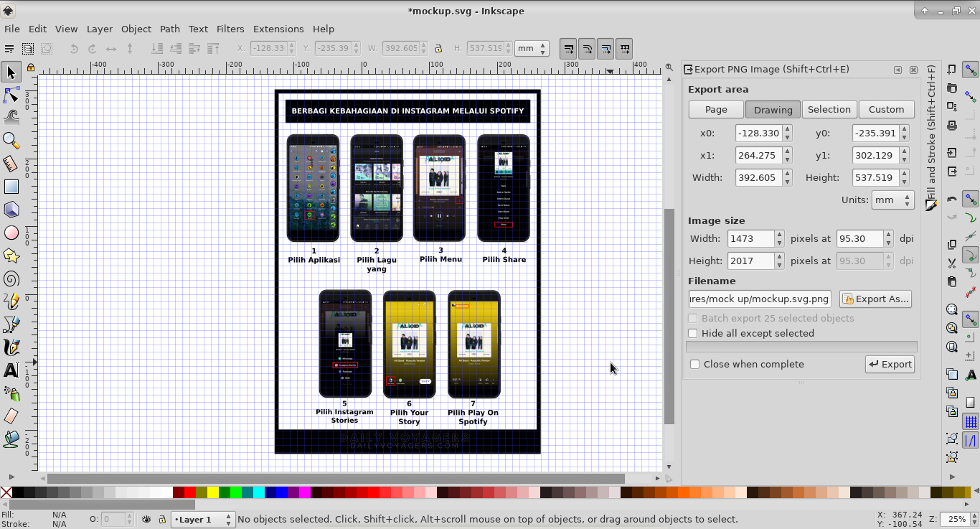
Task: Choose the Calligraphy tool
Action: pyautogui.click(x=11, y=347)
